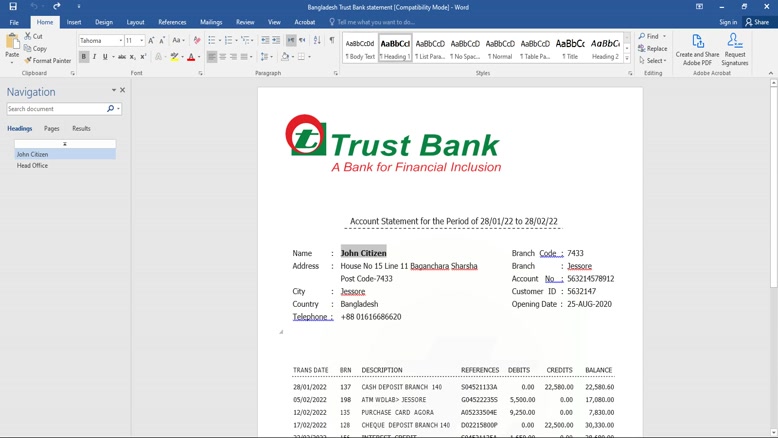
Task: Open the Mailings ribbon tab
Action: click(211, 22)
